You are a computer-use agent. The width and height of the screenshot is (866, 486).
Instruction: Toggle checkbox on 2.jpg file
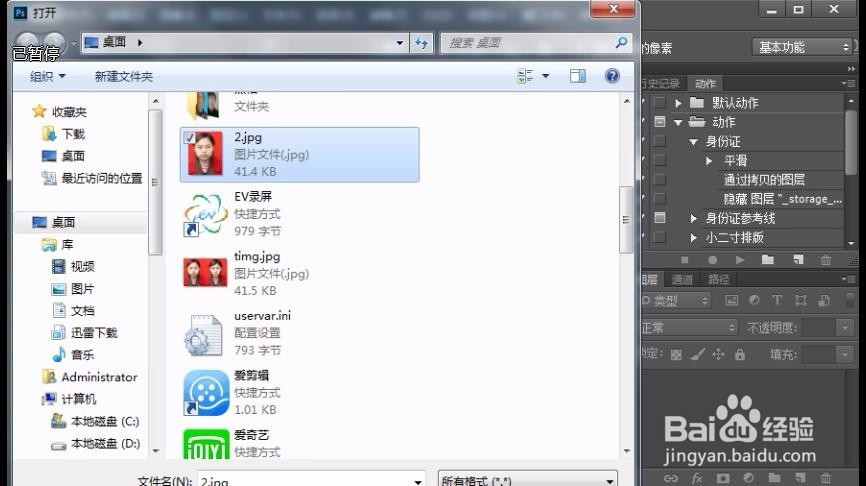tap(189, 138)
